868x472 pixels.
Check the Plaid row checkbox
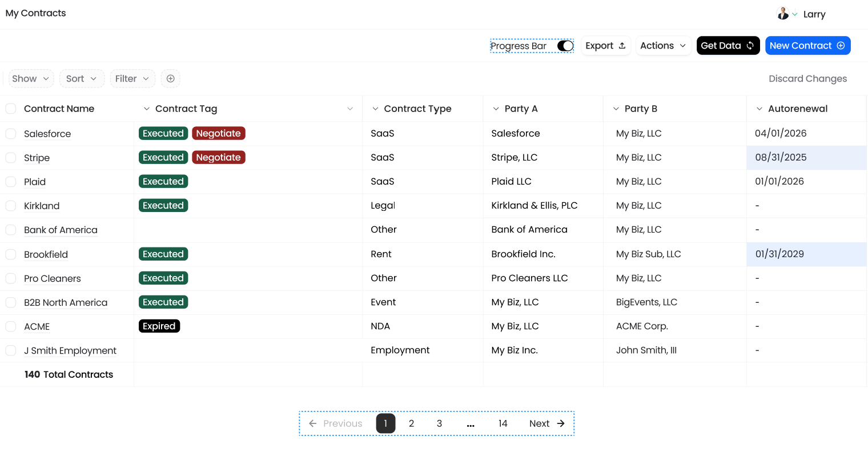click(11, 182)
